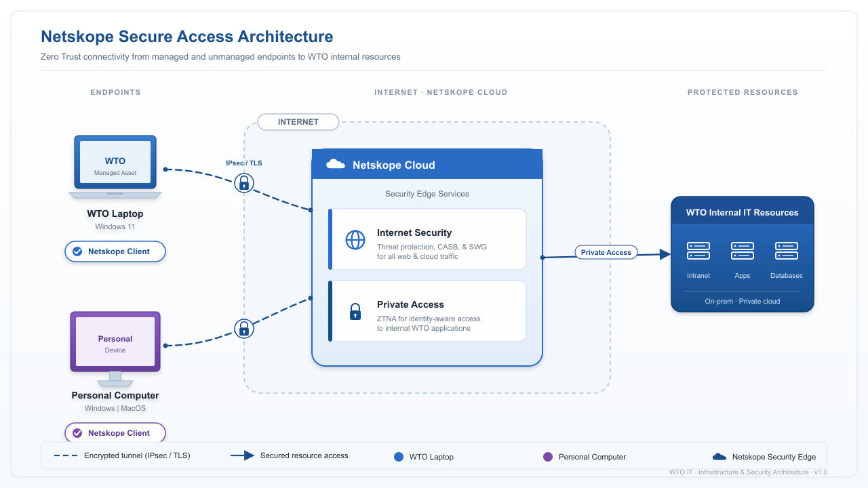Select the Databases server icon
This screenshot has height=488, width=868.
click(x=787, y=251)
